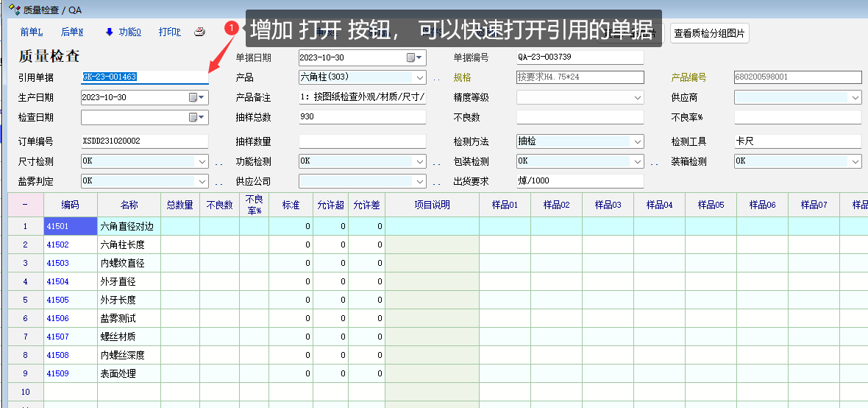
Task: Click the ellipsis button next to 产品
Action: [436, 78]
